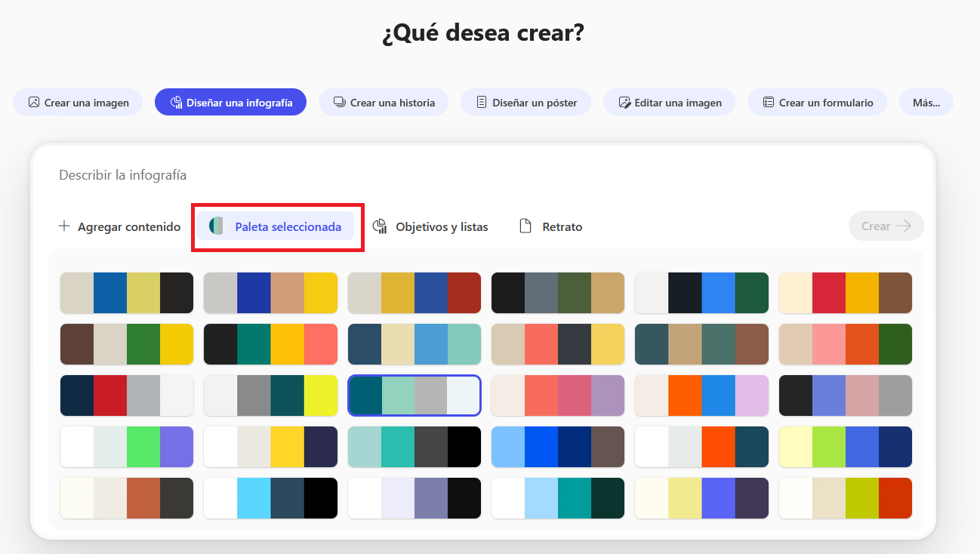Apply the light blue, blue, navy, brown palette
Viewport: 980px width, 554px height.
coord(558,447)
